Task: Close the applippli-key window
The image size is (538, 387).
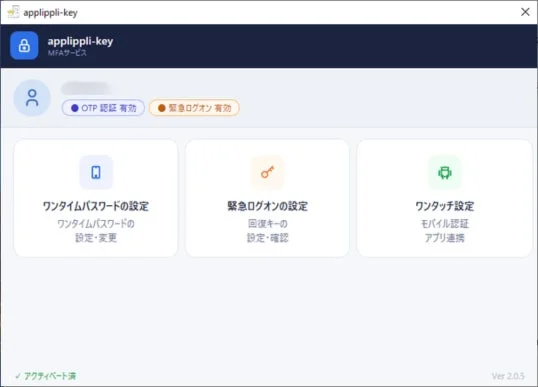Action: 525,12
